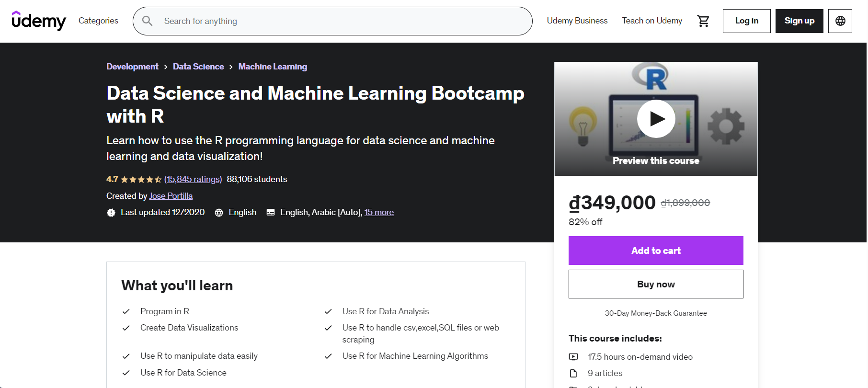The height and width of the screenshot is (388, 868).
Task: Click the closed captions icon
Action: (271, 213)
